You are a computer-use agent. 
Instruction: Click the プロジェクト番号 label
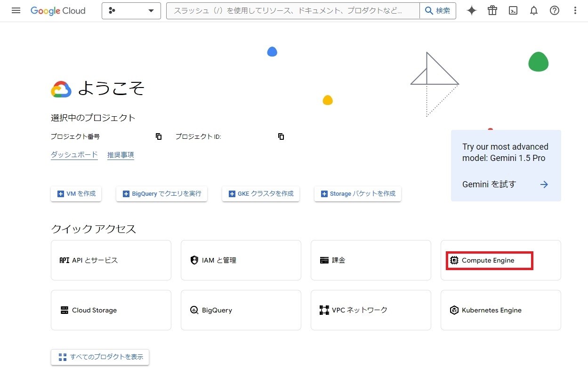[x=75, y=136]
